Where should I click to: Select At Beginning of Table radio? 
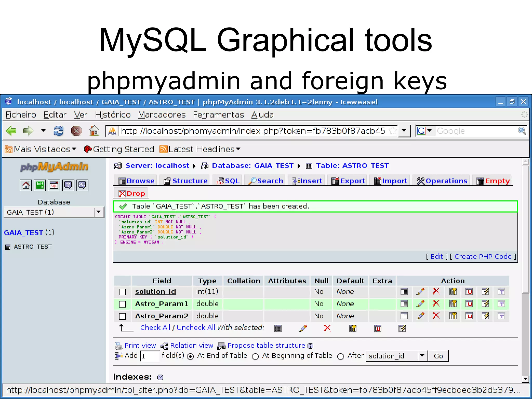[255, 357]
